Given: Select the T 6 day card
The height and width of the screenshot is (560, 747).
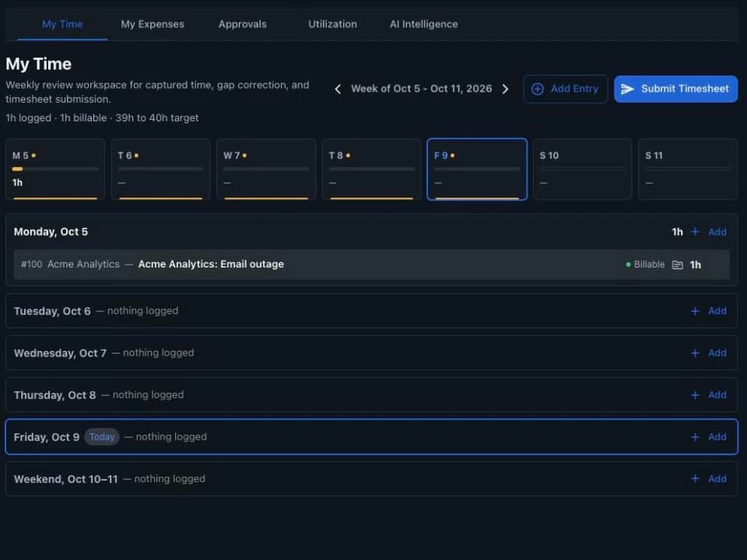Looking at the screenshot, I should click(x=160, y=170).
